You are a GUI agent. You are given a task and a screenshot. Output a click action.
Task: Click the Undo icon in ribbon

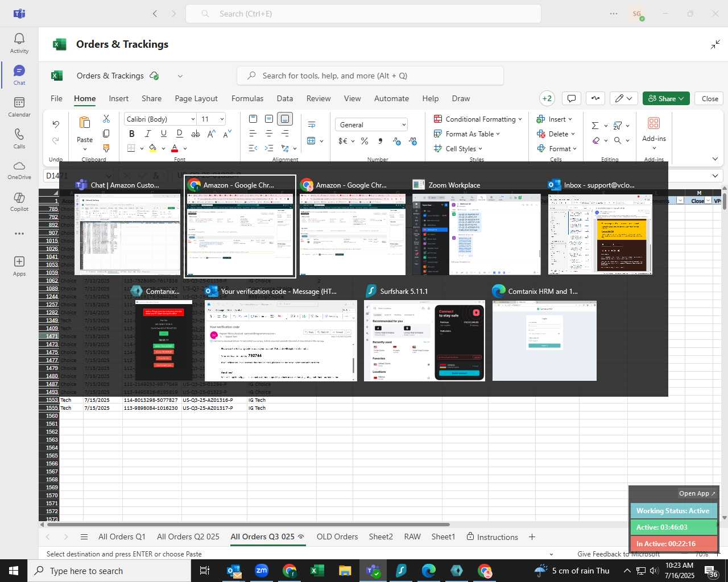point(56,124)
